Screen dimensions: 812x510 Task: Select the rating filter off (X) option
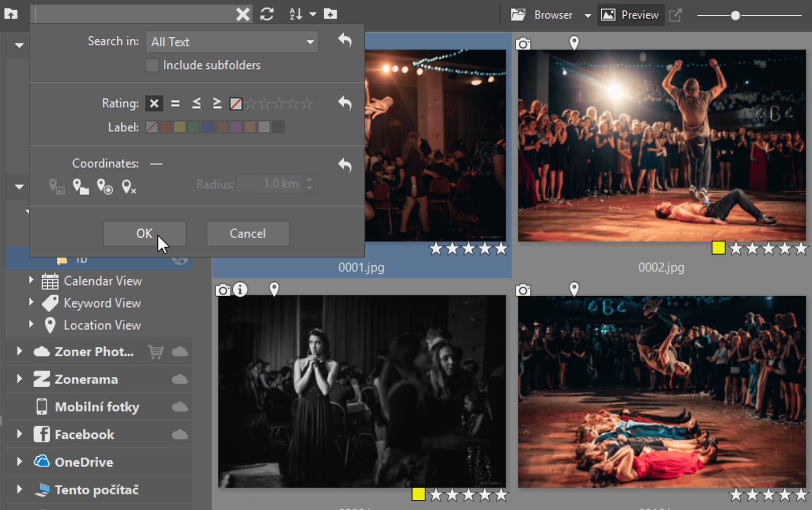coord(154,104)
